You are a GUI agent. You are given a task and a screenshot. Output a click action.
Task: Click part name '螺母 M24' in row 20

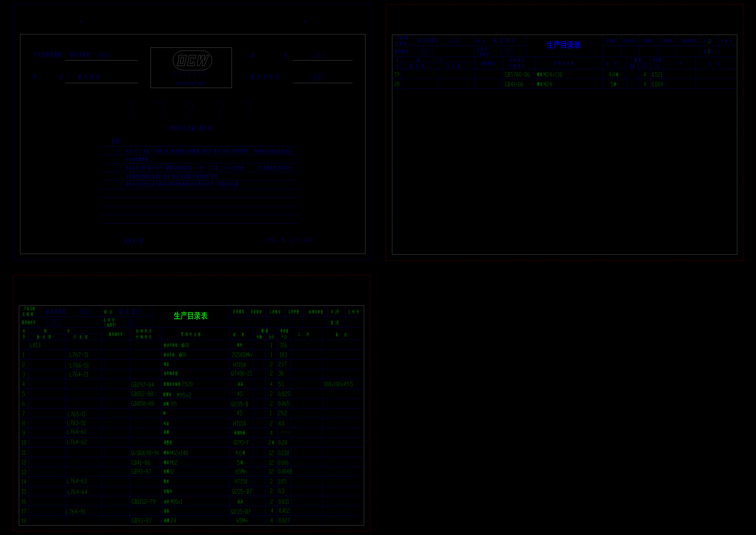[544, 84]
